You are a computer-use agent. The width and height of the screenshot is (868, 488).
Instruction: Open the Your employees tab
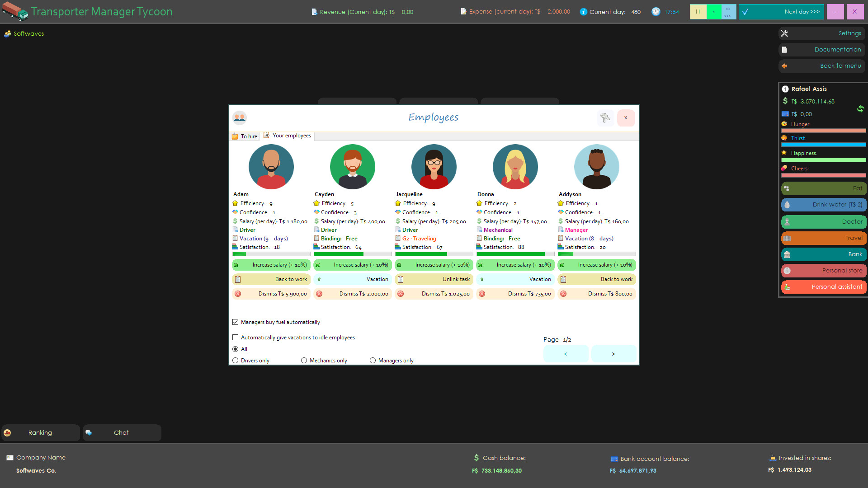[288, 136]
